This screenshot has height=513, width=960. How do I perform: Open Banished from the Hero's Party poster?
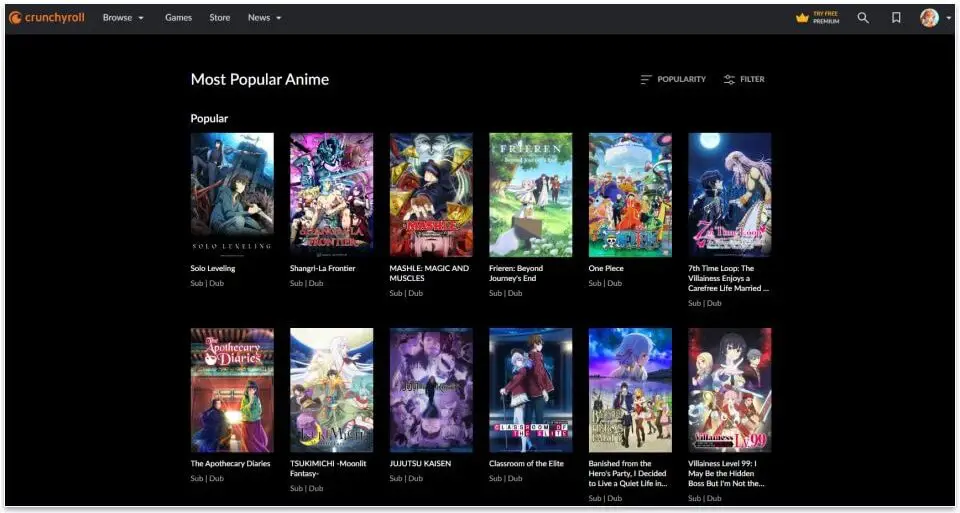tap(630, 391)
